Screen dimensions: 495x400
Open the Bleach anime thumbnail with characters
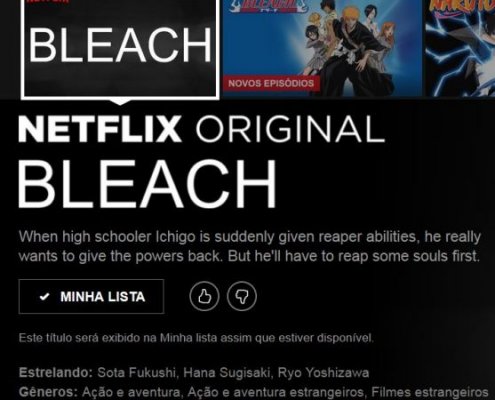[322, 48]
